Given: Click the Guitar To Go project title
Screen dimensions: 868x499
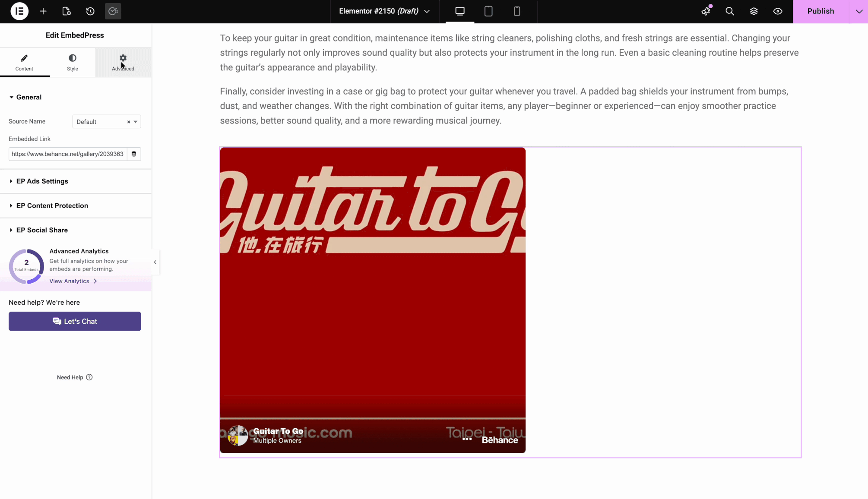Looking at the screenshot, I should tap(278, 431).
